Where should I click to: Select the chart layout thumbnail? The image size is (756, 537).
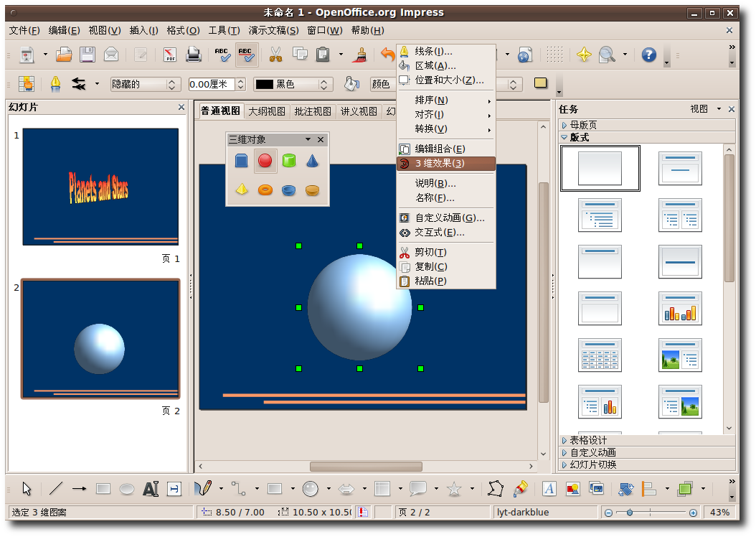[680, 308]
